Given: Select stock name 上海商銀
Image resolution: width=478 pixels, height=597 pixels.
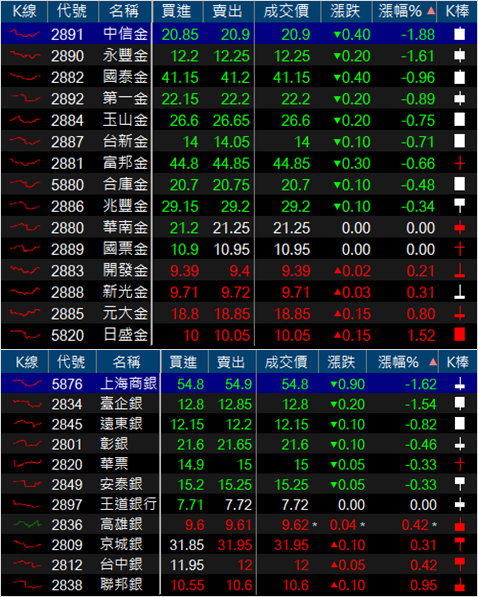Looking at the screenshot, I should (128, 383).
